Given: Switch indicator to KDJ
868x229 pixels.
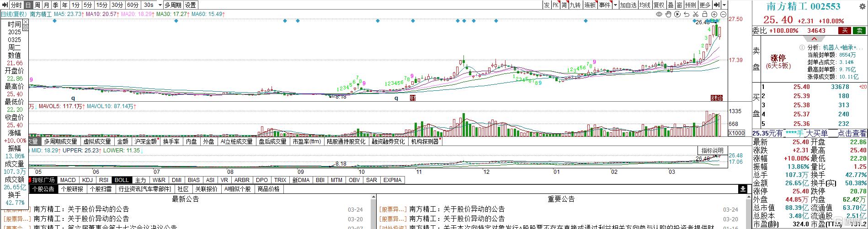Looking at the screenshot, I should coord(87,180).
